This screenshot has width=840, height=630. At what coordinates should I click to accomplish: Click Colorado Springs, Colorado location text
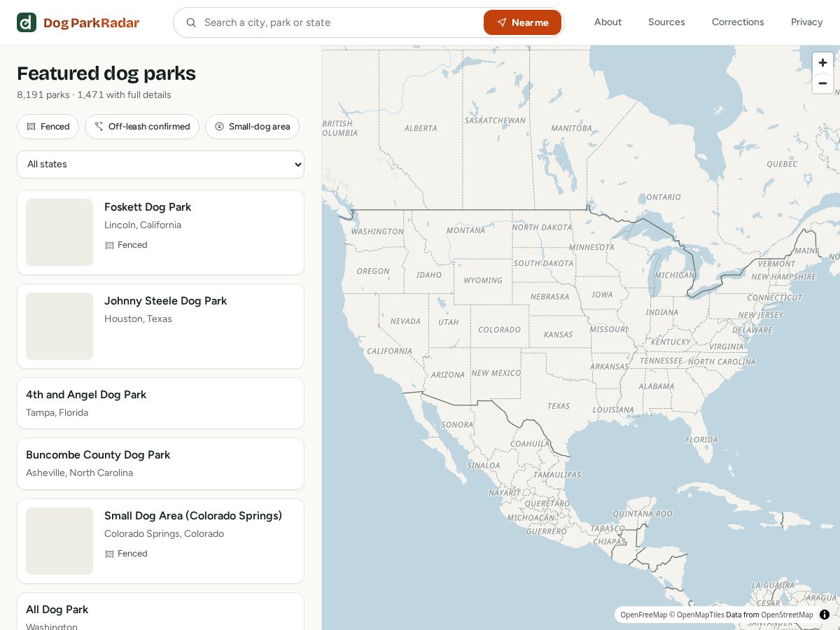(164, 534)
